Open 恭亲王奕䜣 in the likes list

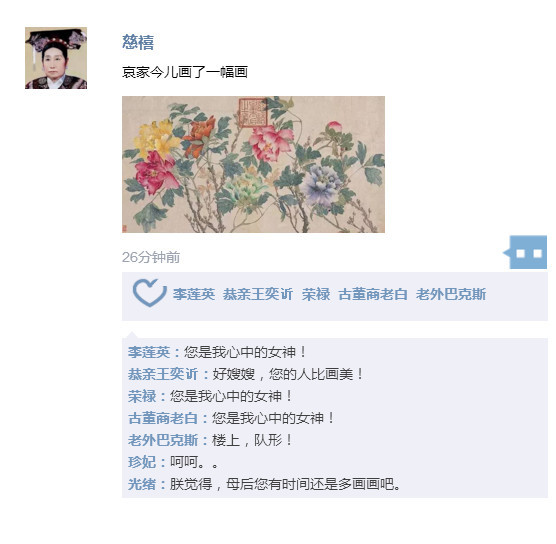pos(258,294)
